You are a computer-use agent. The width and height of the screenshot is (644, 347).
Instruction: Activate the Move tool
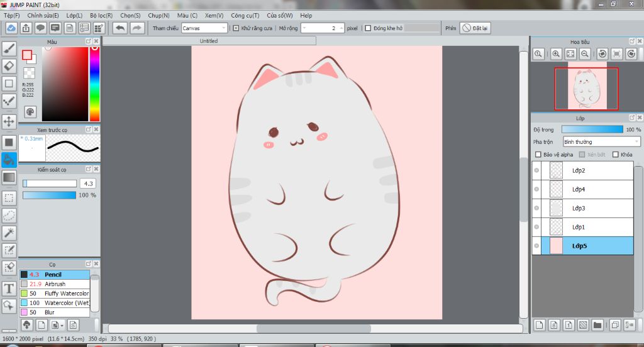click(x=9, y=121)
